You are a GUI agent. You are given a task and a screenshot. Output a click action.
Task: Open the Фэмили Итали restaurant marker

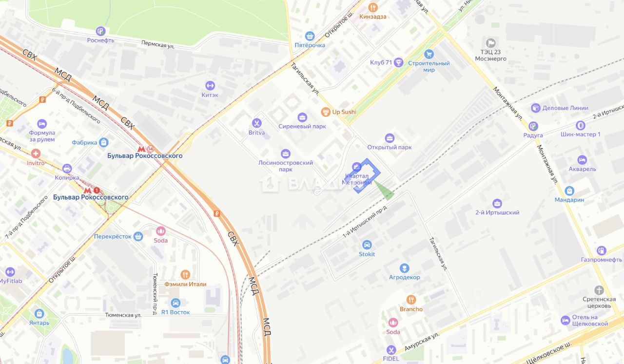(185, 275)
